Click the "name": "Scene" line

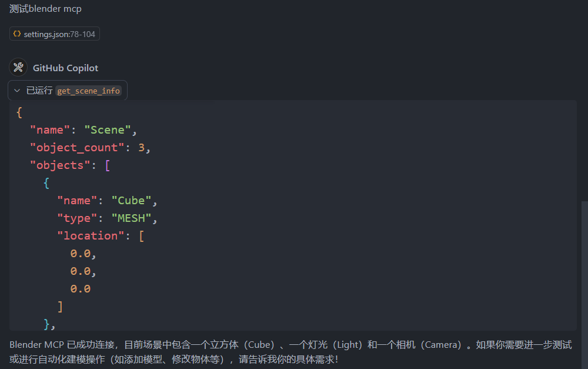83,130
